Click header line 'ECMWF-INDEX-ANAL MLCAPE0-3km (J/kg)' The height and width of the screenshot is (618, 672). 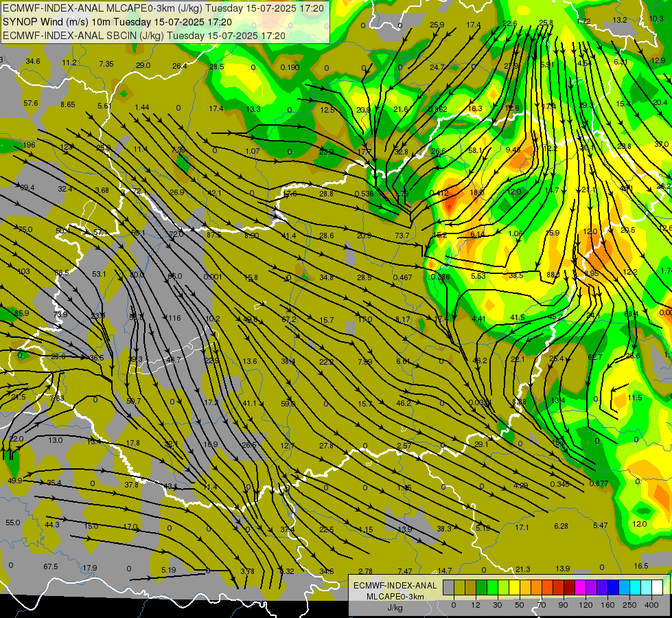102,8
